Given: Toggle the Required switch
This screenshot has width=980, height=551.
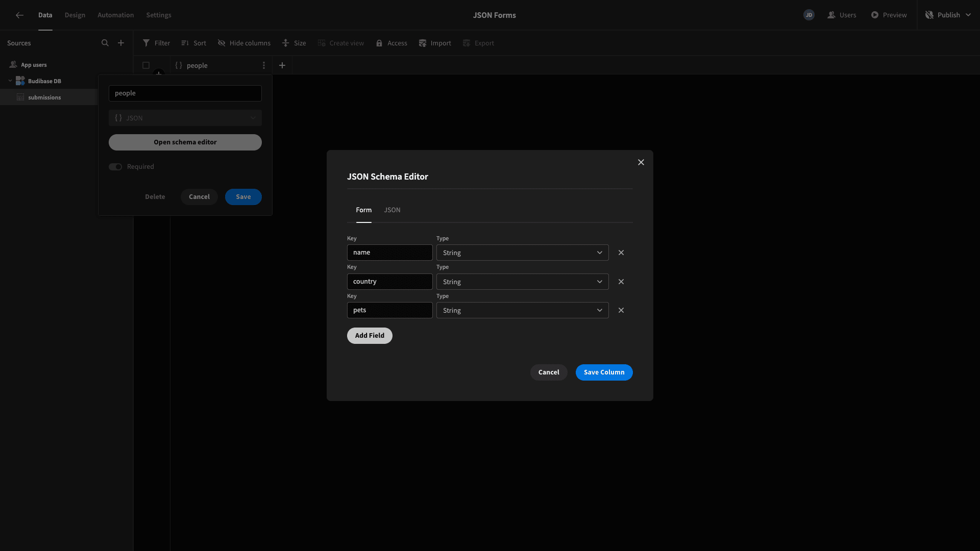Looking at the screenshot, I should coord(115,167).
